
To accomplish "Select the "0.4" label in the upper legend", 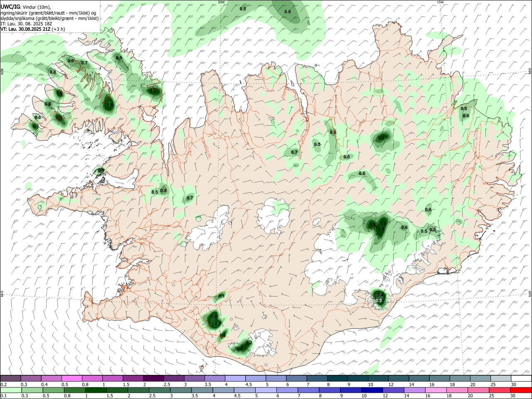I will click(44, 384).
